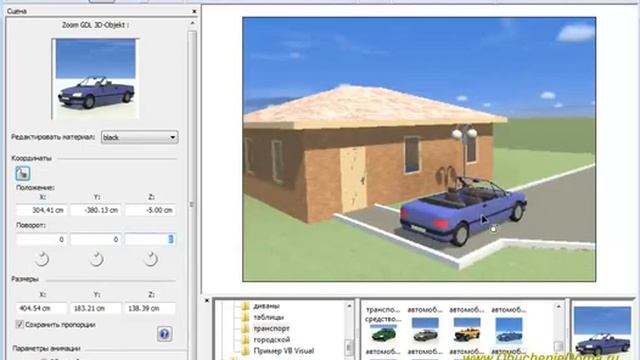Click the catalog thumbnails scroll-up arrow
The width and height of the screenshot is (640, 360).
pyautogui.click(x=559, y=307)
